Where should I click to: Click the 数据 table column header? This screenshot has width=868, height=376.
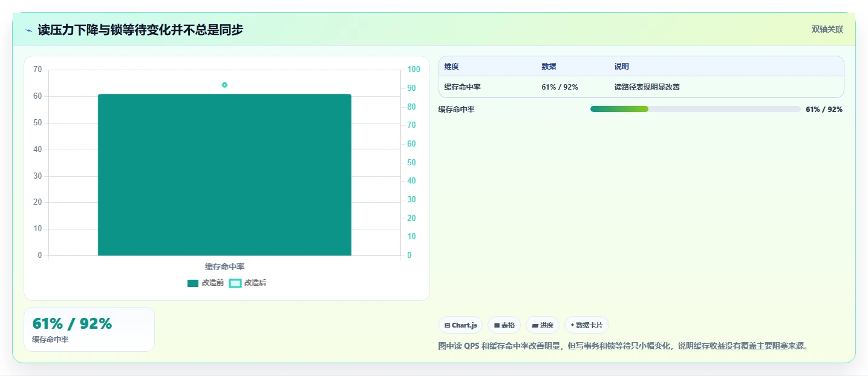549,67
